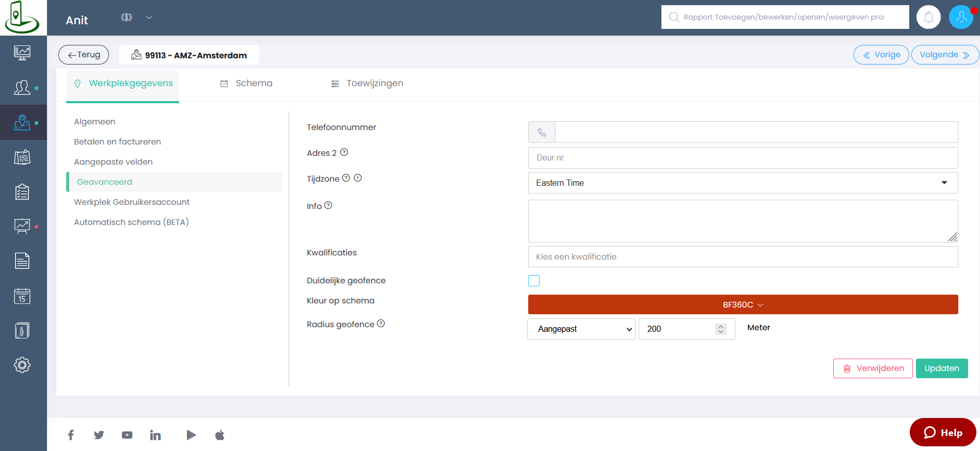Click question mark icon next to Tijdzone
This screenshot has width=980, height=451.
click(346, 178)
